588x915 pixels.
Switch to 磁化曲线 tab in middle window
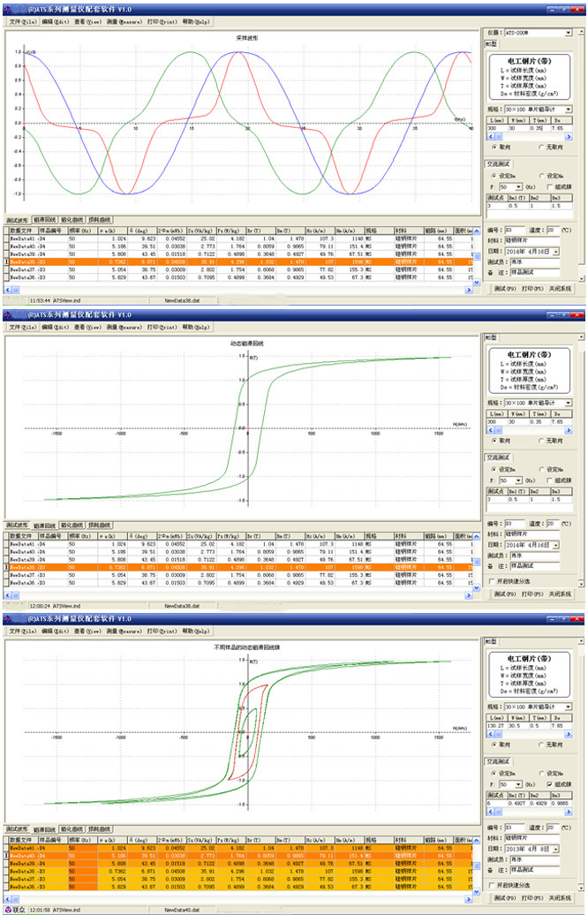click(x=72, y=526)
